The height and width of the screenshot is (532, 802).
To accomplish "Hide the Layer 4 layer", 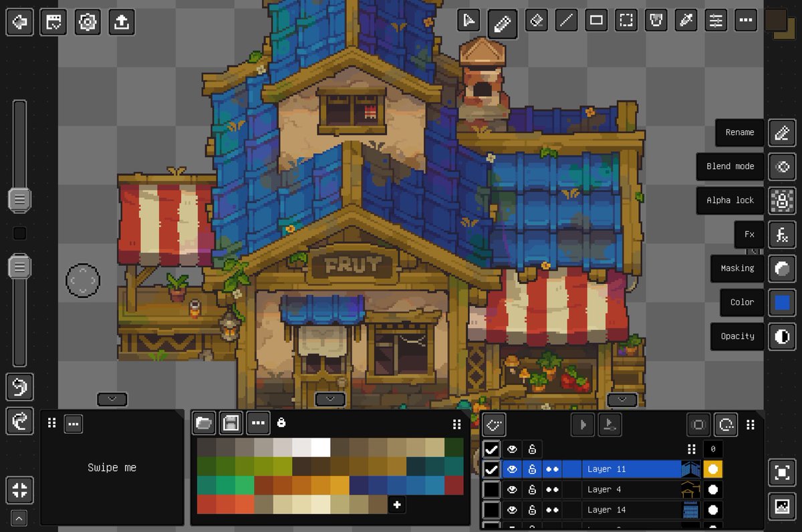I will (512, 489).
